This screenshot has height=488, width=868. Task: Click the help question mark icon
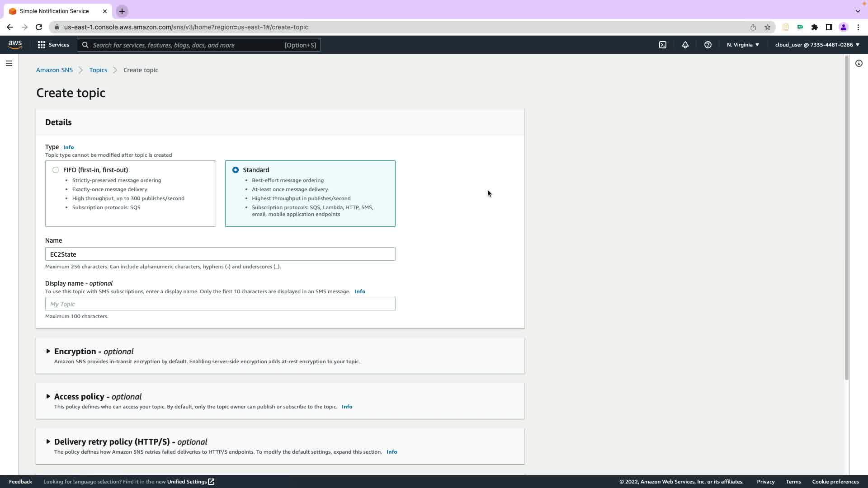(x=708, y=45)
